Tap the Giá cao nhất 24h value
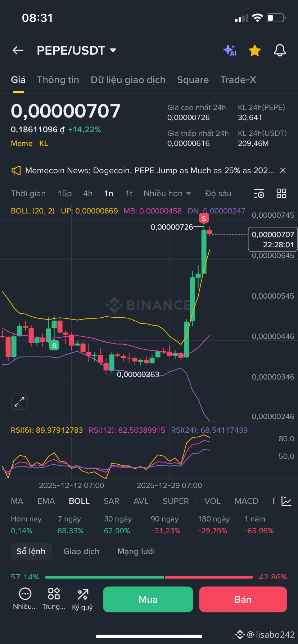 click(x=189, y=118)
